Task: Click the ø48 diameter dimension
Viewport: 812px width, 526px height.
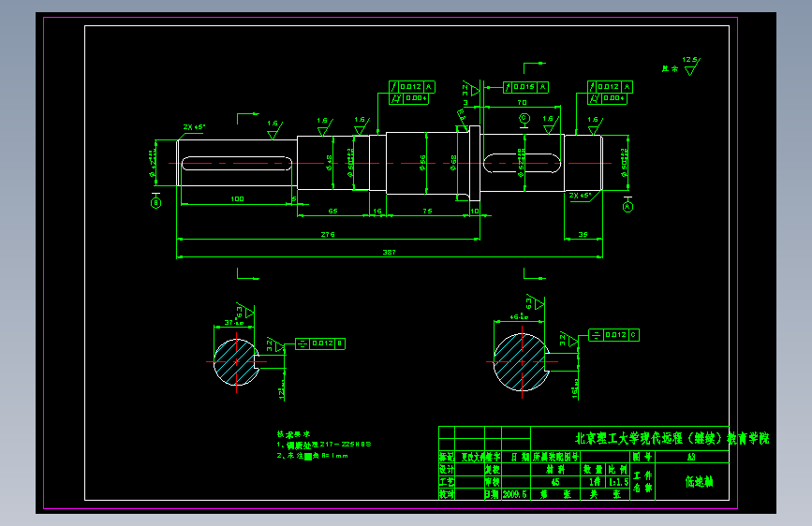Action: pos(329,163)
